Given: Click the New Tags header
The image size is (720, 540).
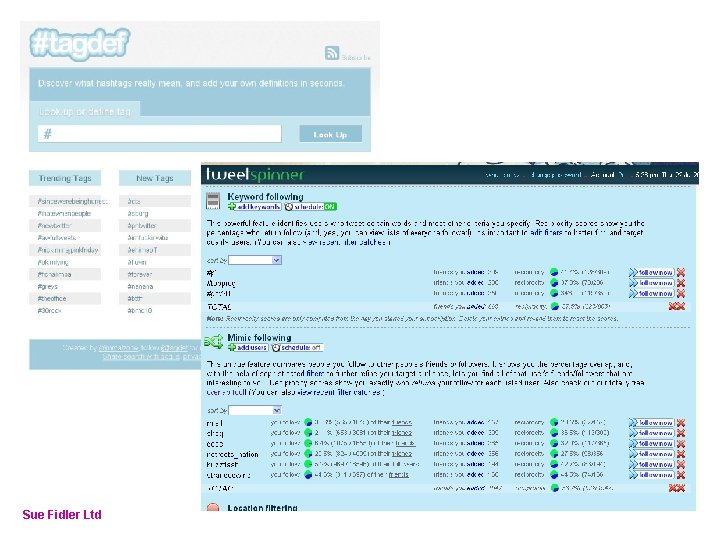Looking at the screenshot, I should click(155, 178).
